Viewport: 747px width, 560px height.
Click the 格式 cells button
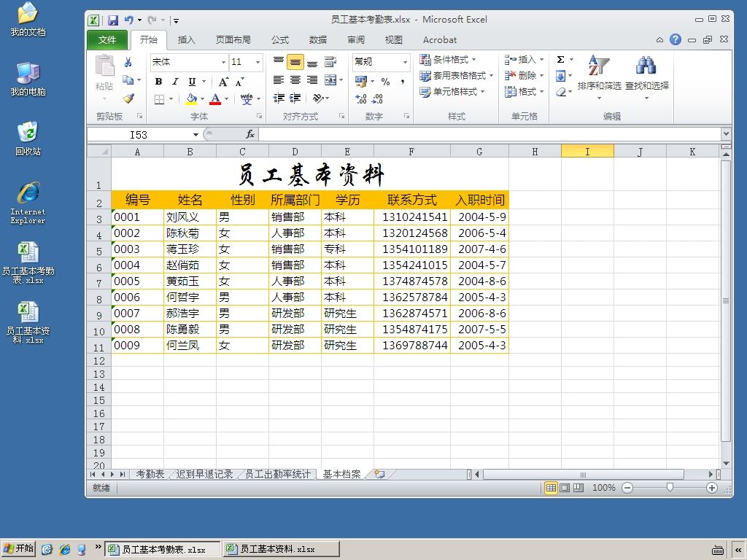pos(524,91)
